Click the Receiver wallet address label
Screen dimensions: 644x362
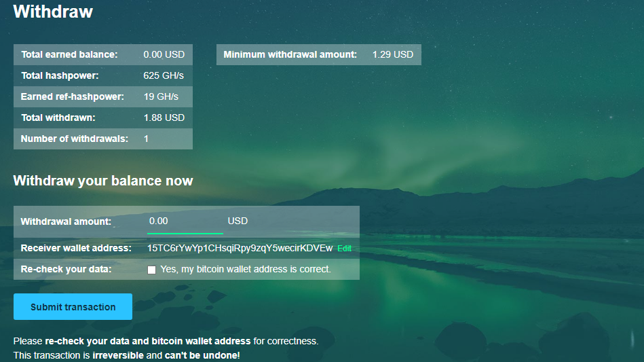pyautogui.click(x=76, y=248)
